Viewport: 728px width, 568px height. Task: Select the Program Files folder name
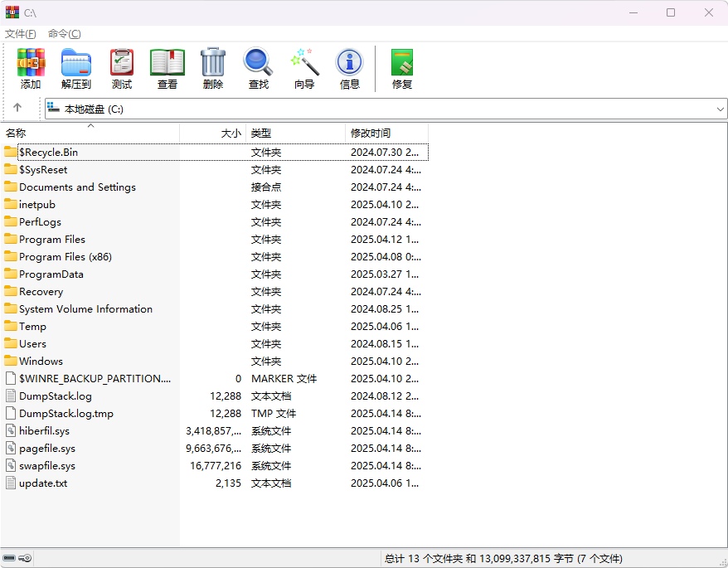click(52, 239)
